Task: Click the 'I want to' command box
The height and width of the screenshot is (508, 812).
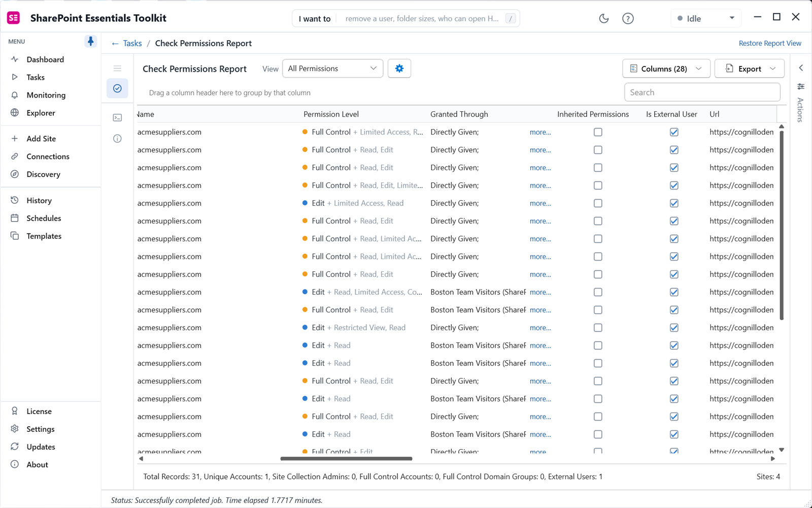Action: [406, 19]
